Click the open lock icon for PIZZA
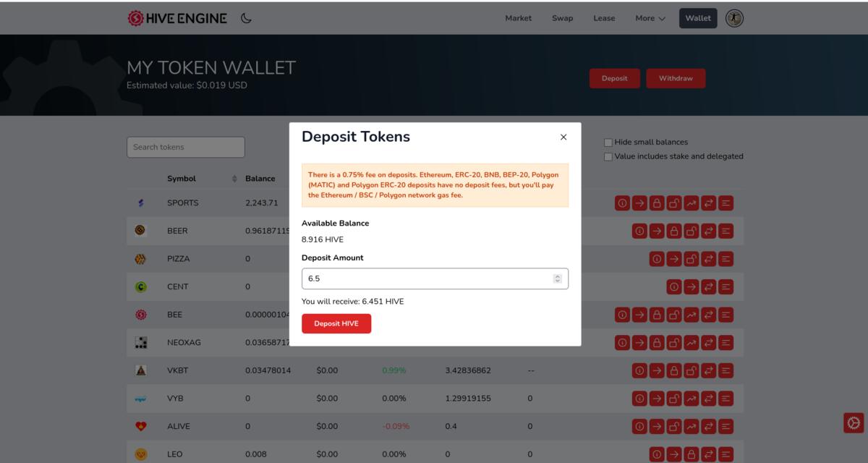868x463 pixels. (692, 259)
